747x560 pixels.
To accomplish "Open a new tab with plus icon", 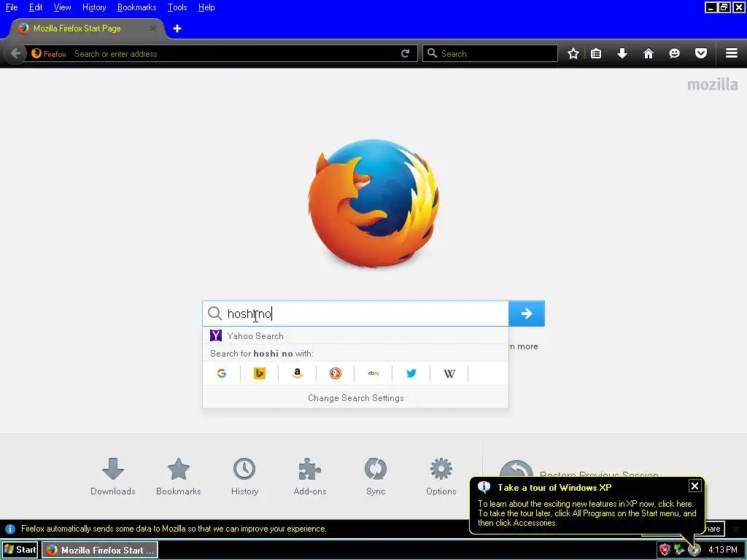I will (177, 28).
